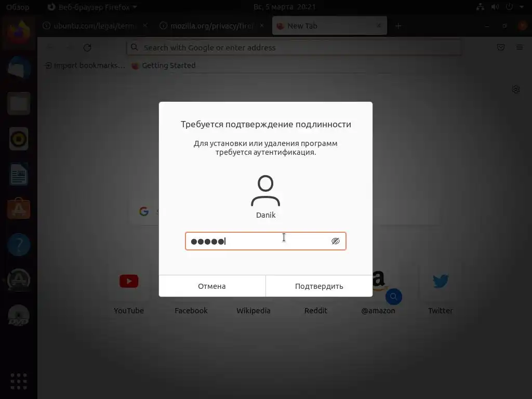Open Firefox from the Ubuntu dock

[19, 33]
